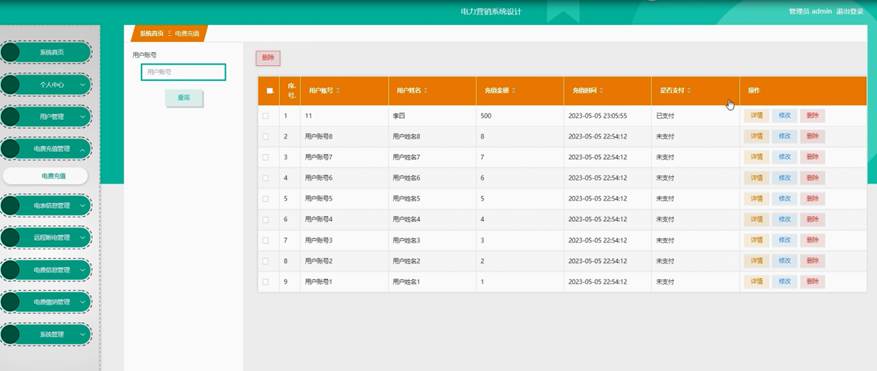The height and width of the screenshot is (371, 877).
Task: Expand the 个人中心 sidebar chevron
Action: tap(83, 85)
